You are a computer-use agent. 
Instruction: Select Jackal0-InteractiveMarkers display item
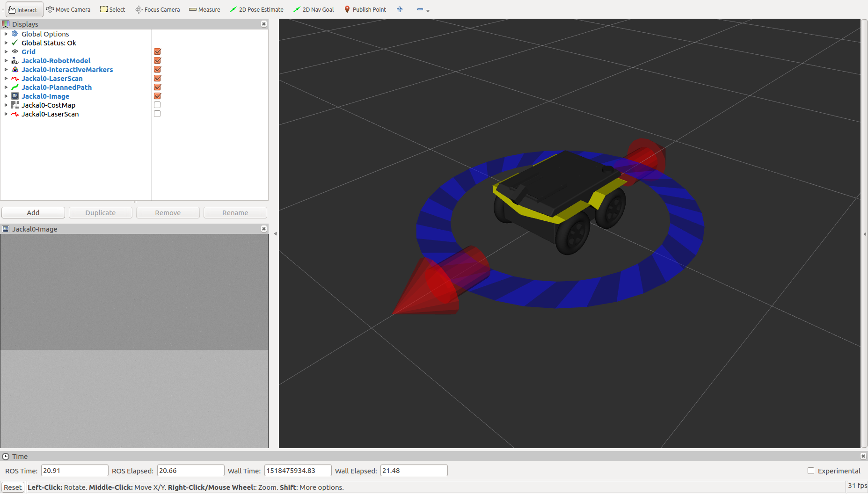tap(67, 70)
